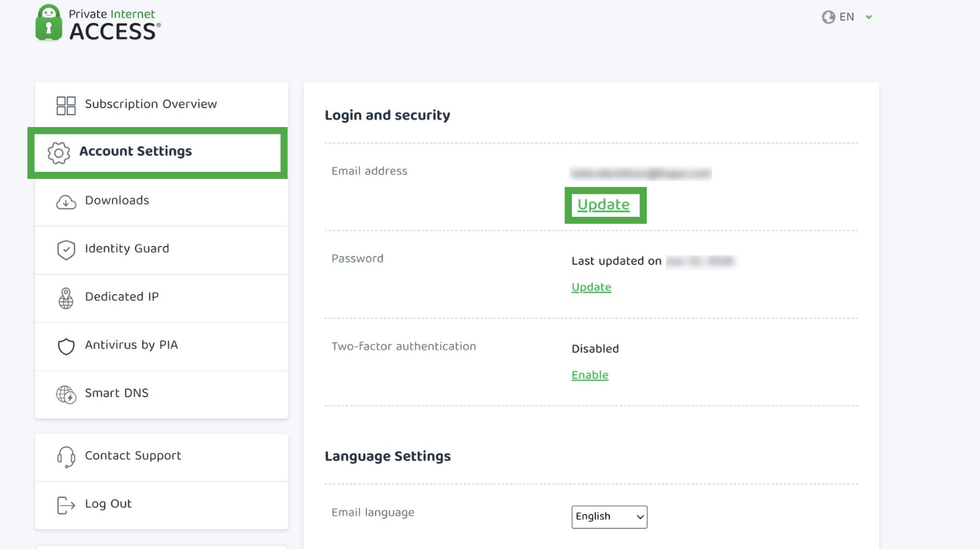Open Identity Guard page
The image size is (980, 549).
[x=161, y=250]
